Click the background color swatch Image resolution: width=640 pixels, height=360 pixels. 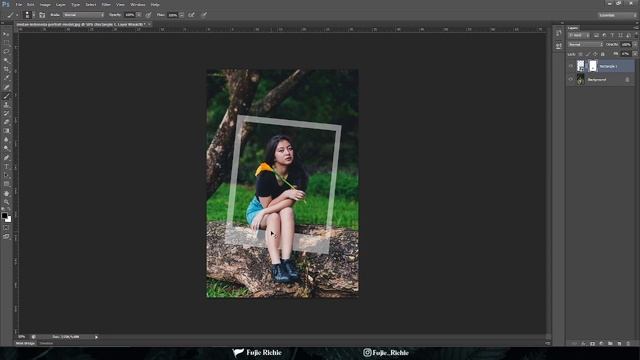8,219
